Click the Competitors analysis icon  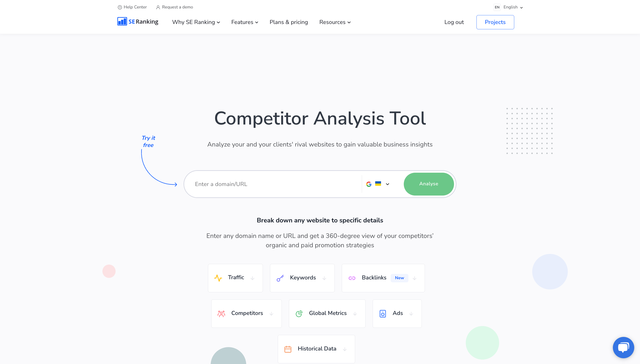coord(222,313)
